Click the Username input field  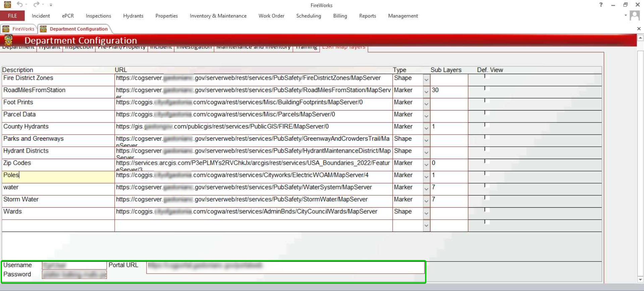tap(74, 265)
